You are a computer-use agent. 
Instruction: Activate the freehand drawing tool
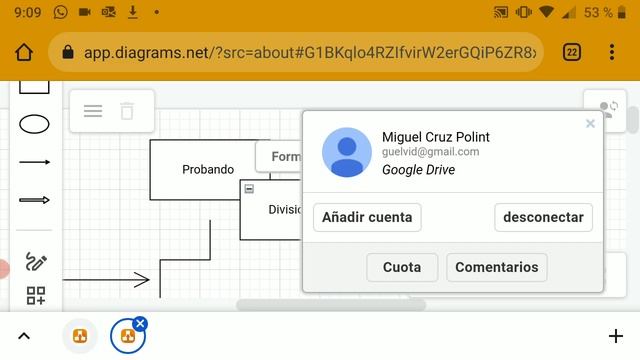(36, 262)
